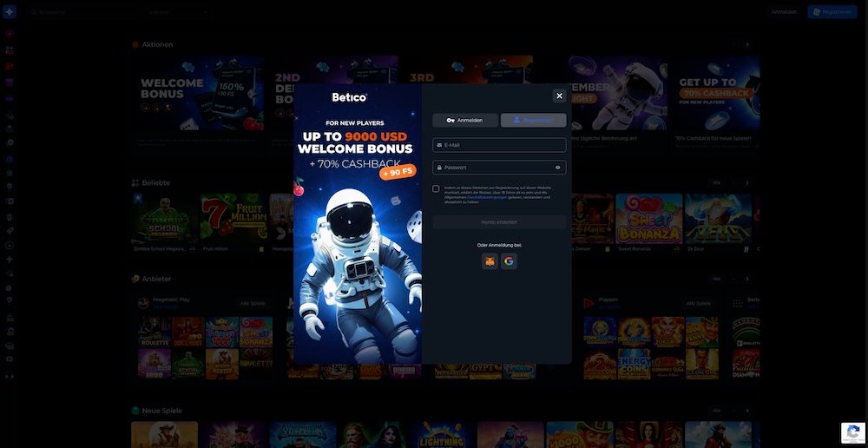Open the Sweet Bonanza game thumbnail
868x448 pixels.
[x=648, y=219]
